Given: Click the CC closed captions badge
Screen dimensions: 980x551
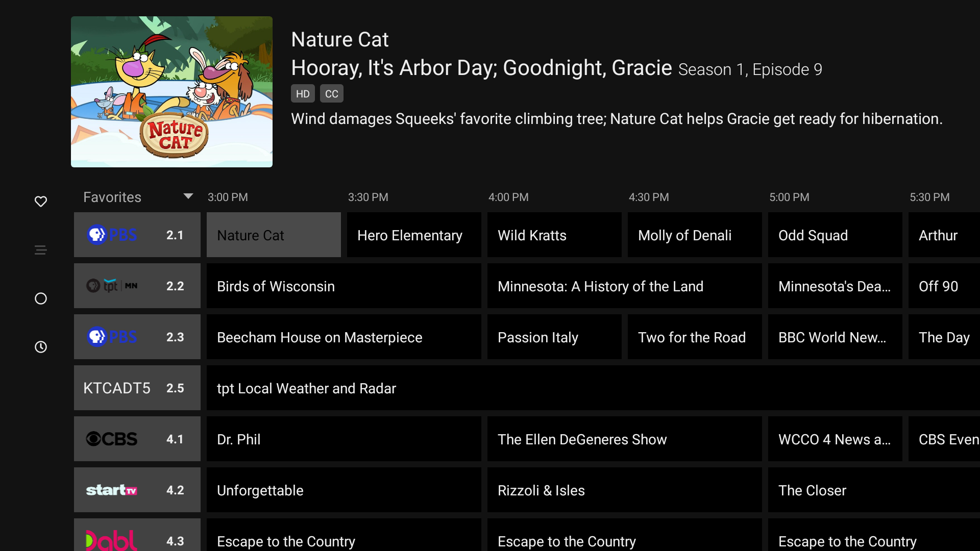Looking at the screenshot, I should (332, 94).
